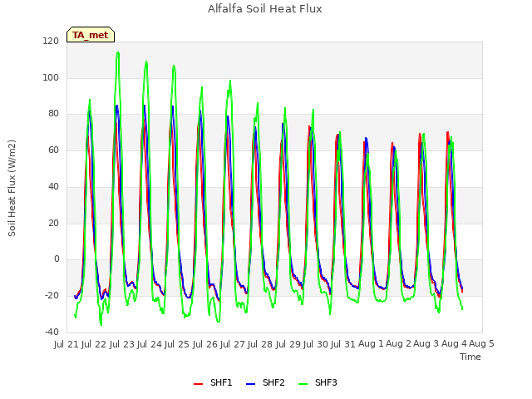Screen dimensions: 532x399
Task: Click the Jul 23 x-axis tick label
Action: [122, 344]
